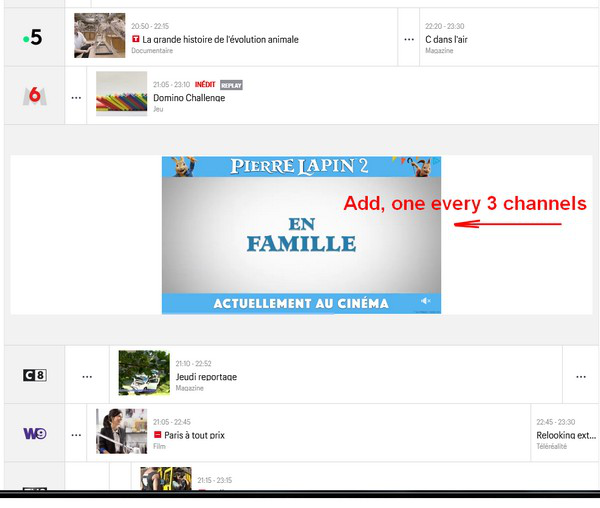
Task: Click the 20:50 - 22:15 time slot
Action: click(150, 26)
